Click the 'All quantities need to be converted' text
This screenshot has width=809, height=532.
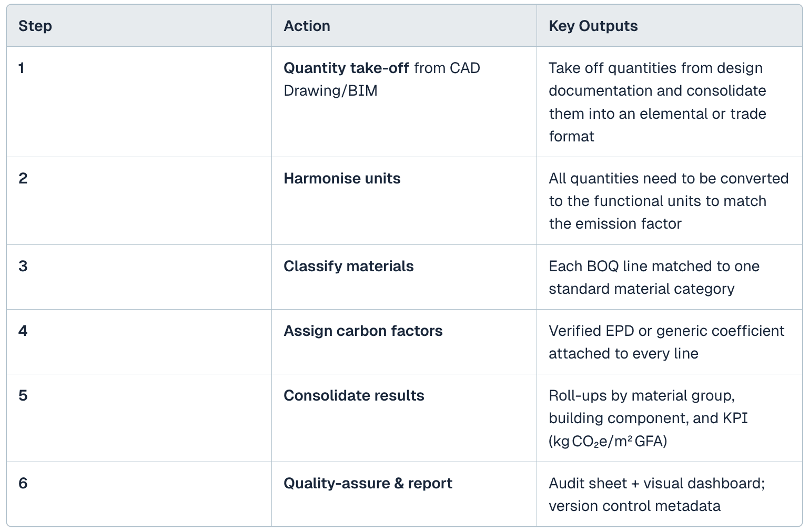(x=668, y=178)
